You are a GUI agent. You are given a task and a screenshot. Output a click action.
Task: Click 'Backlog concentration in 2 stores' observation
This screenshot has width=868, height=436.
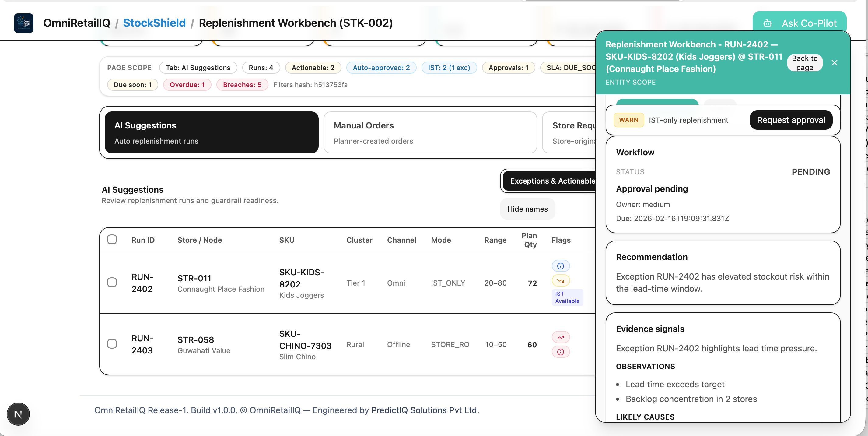pyautogui.click(x=691, y=399)
